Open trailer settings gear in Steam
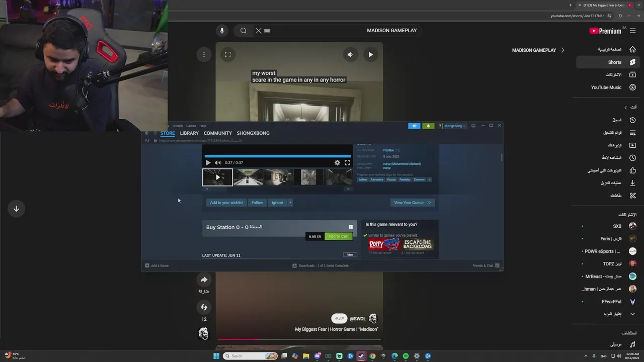The width and height of the screenshot is (644, 362). [337, 162]
